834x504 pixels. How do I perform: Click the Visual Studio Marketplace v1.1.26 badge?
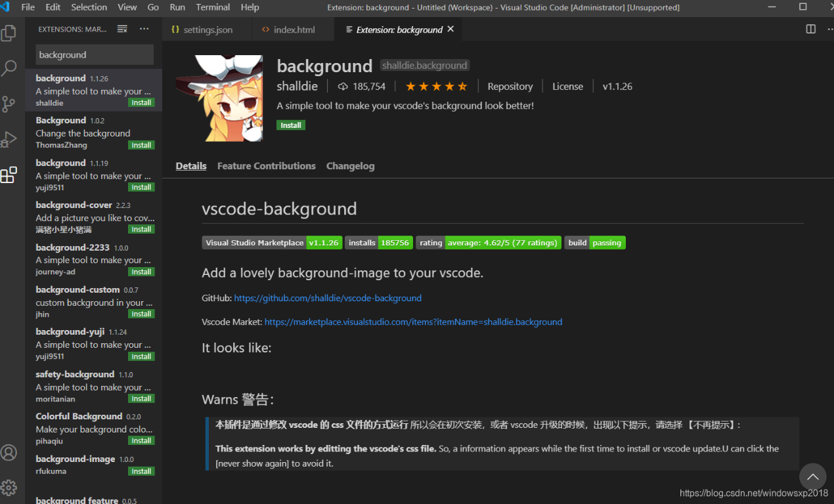272,243
